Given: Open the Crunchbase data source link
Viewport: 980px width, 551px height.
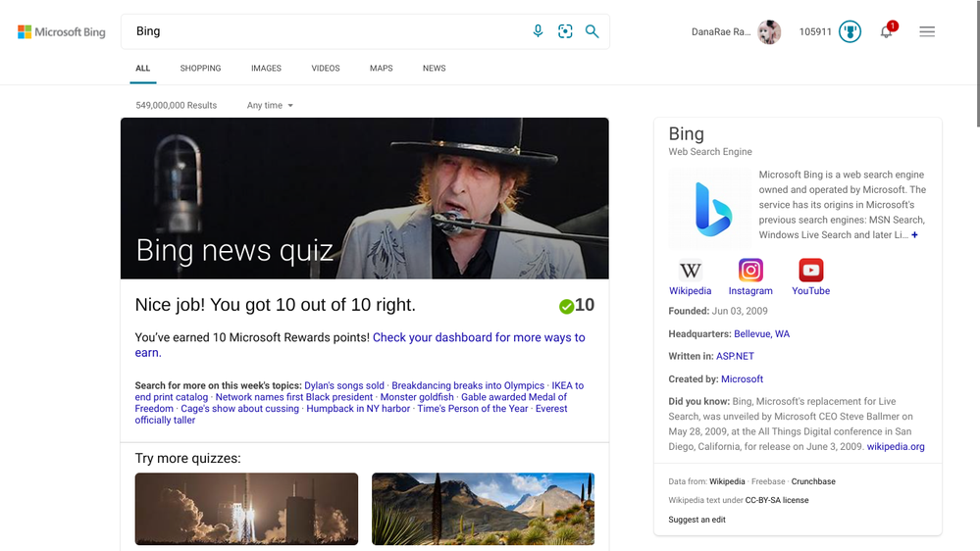Looking at the screenshot, I should coord(813,481).
